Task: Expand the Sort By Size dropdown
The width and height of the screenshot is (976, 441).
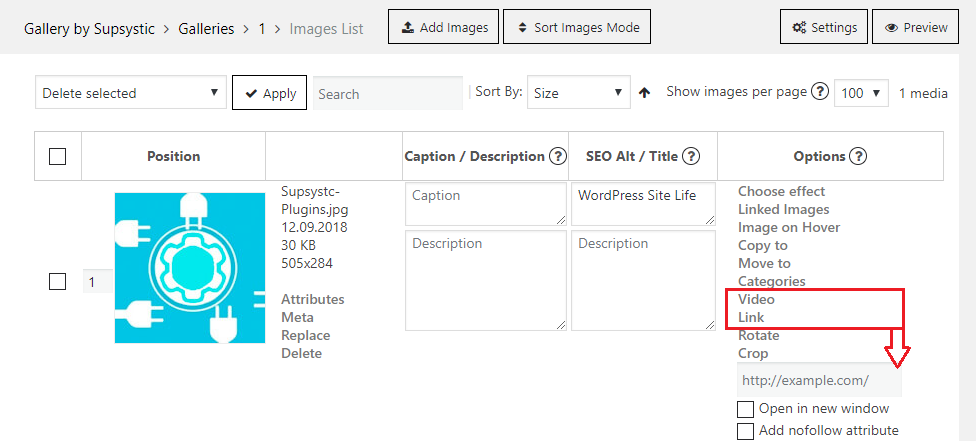Action: point(579,93)
